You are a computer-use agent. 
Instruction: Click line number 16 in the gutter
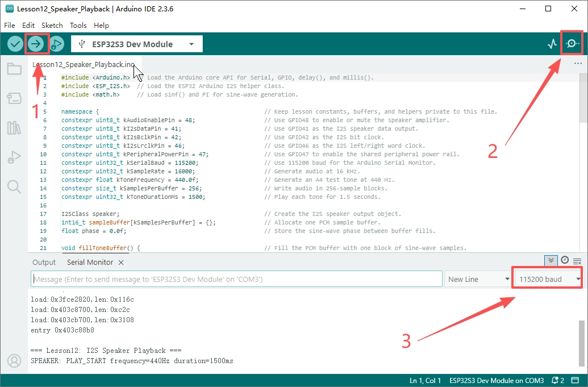43,206
